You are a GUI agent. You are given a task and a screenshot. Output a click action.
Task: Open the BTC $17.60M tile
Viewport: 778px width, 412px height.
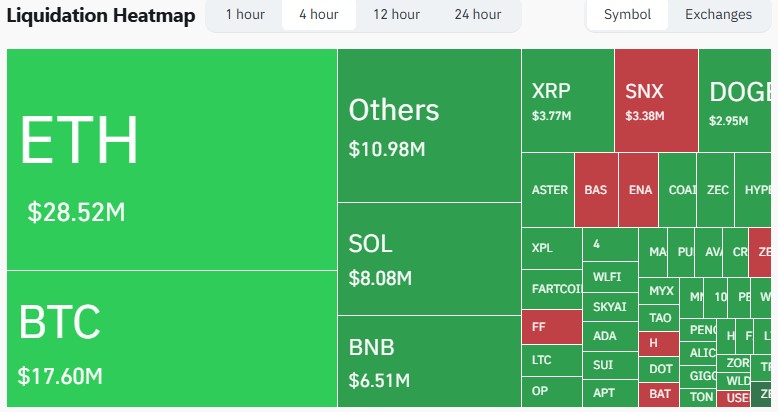171,340
